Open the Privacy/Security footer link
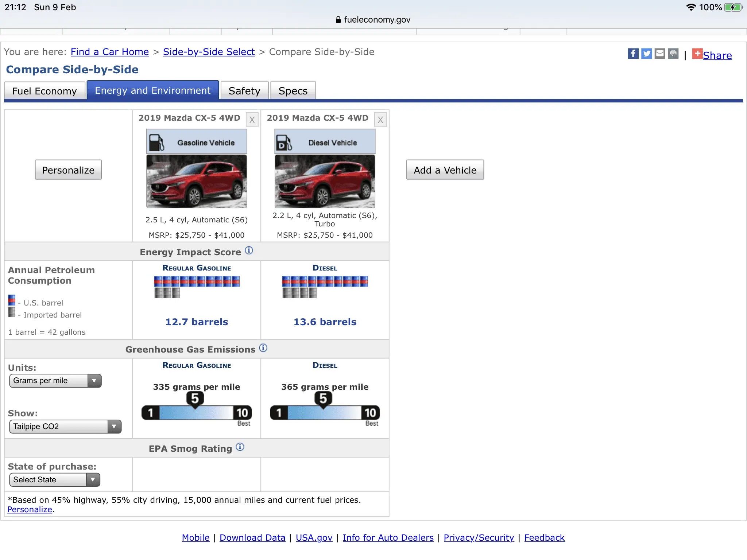This screenshot has height=560, width=747. click(479, 538)
